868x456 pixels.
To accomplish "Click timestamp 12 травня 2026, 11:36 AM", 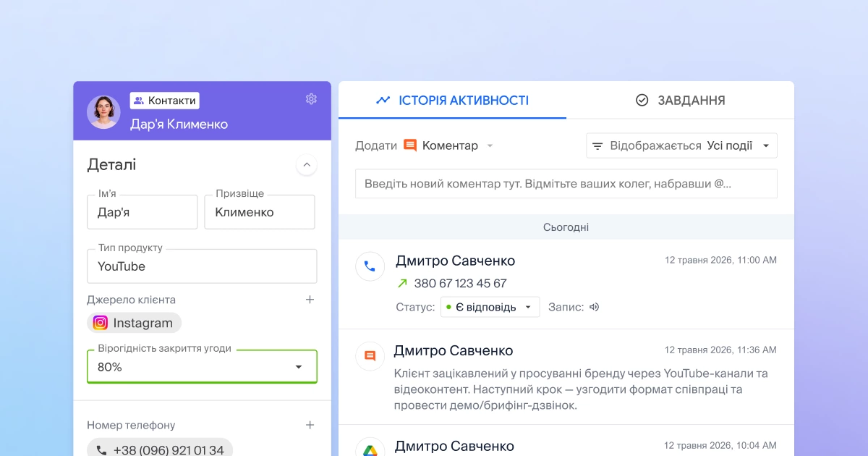I will pyautogui.click(x=720, y=350).
